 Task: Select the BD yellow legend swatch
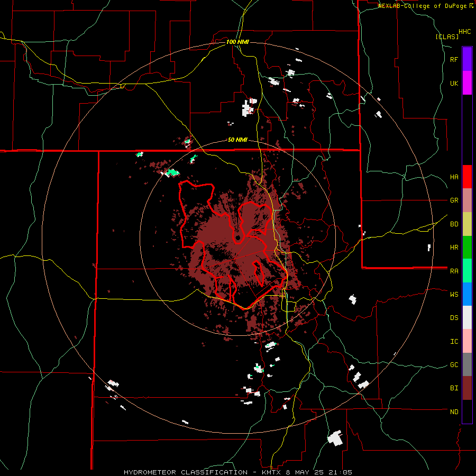pyautogui.click(x=467, y=224)
